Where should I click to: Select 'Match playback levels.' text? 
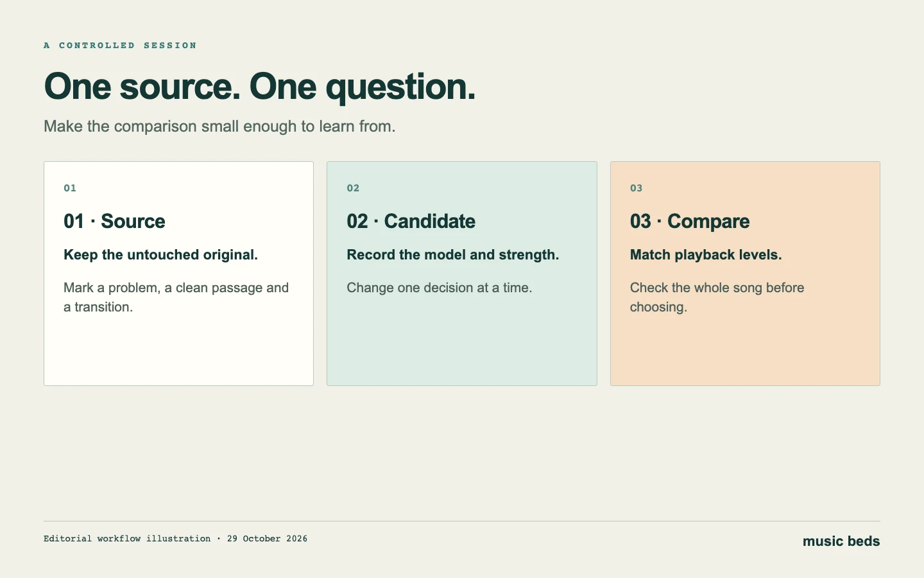tap(706, 255)
